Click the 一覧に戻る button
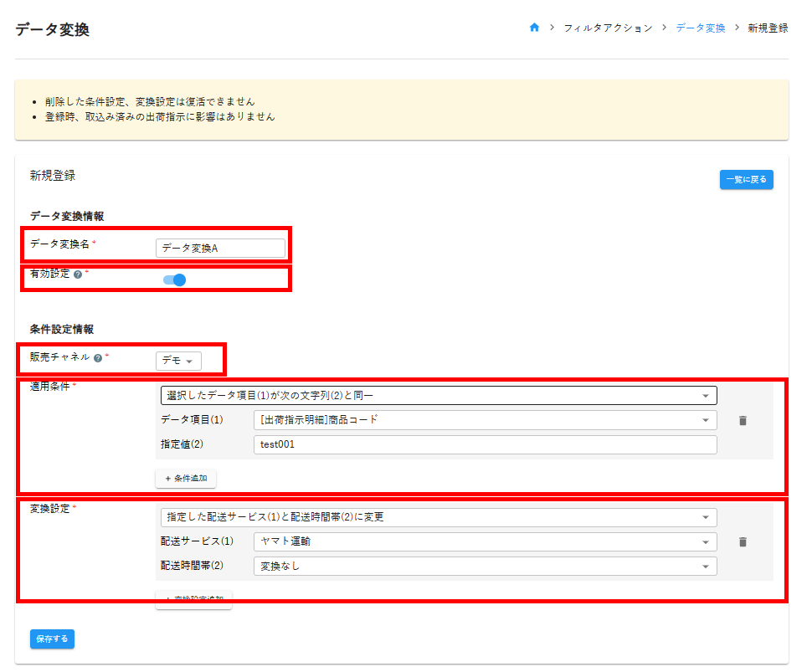The image size is (812, 672). (x=746, y=179)
